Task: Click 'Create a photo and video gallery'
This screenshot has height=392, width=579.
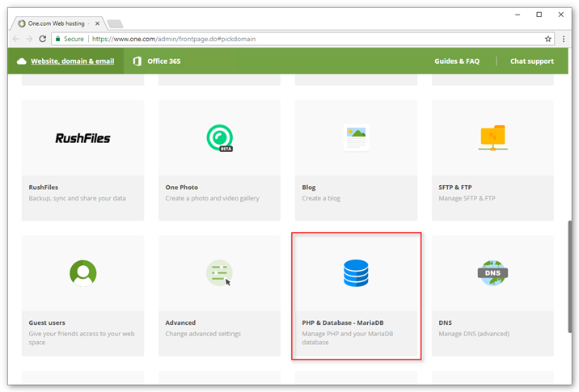Action: pos(213,198)
